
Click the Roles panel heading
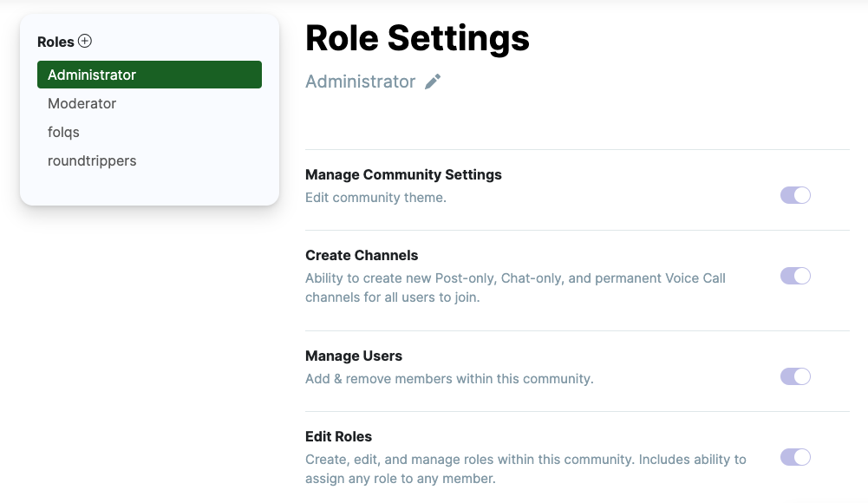55,42
